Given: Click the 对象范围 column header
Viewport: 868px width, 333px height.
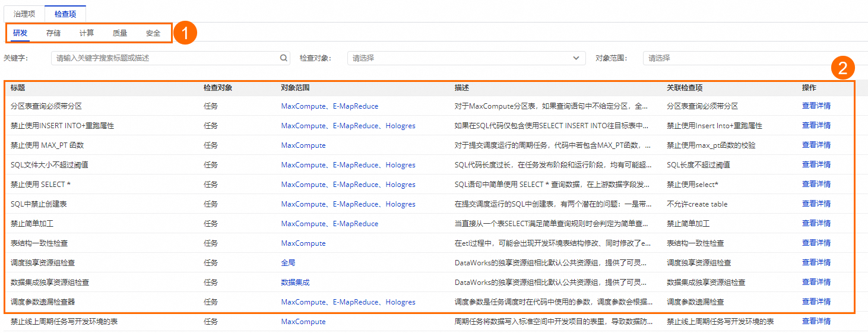Looking at the screenshot, I should (x=295, y=88).
